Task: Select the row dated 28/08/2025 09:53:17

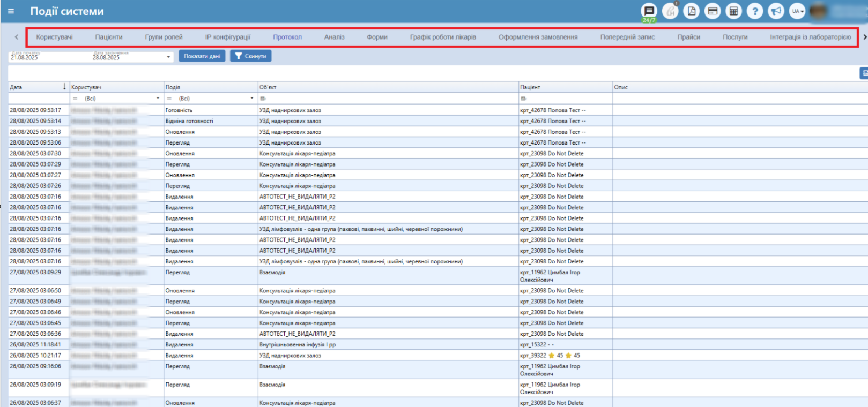Action: 438,110
